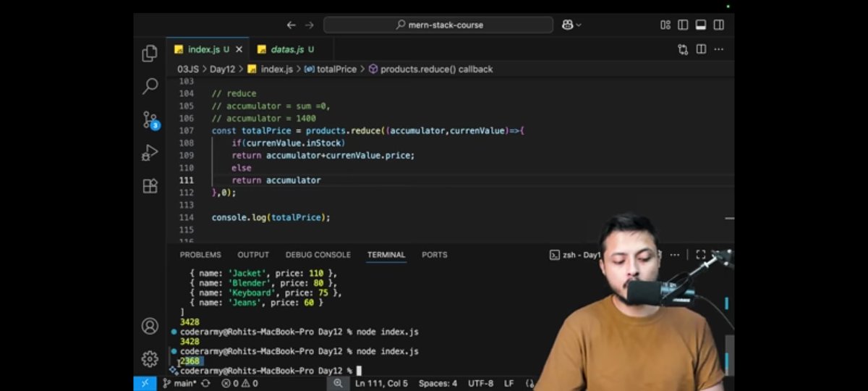Open the PORTS panel tab
Screen dimensions: 868x391
tap(435, 255)
